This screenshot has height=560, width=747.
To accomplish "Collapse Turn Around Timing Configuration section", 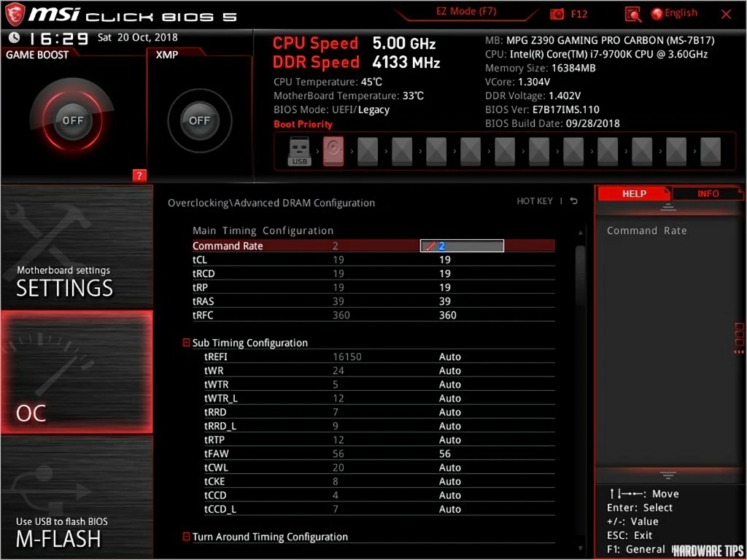I will [186, 537].
